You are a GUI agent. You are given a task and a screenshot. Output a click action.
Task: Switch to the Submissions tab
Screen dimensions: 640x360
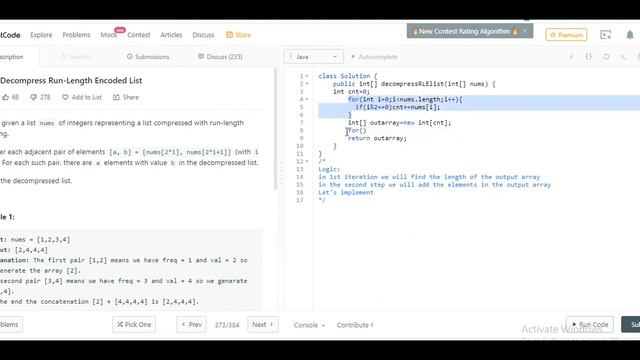pos(148,57)
